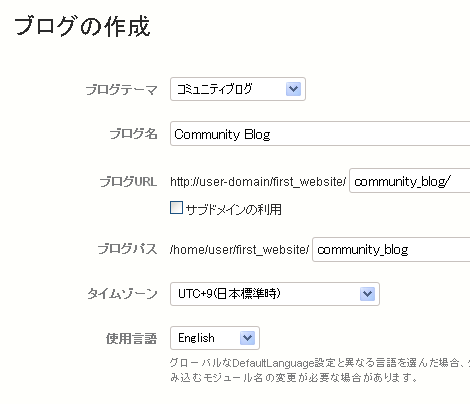Viewport: 470px width, 404px height.
Task: Click the ブログ名 field label
Action: tap(133, 134)
